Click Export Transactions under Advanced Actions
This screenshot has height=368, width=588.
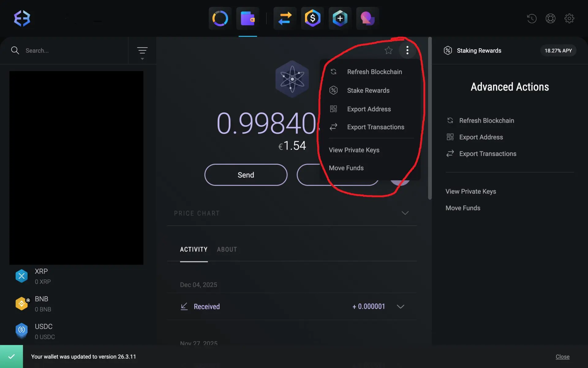coord(481,154)
